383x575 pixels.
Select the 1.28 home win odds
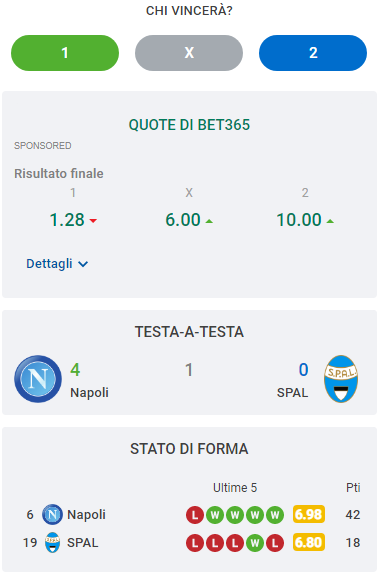pos(73,220)
